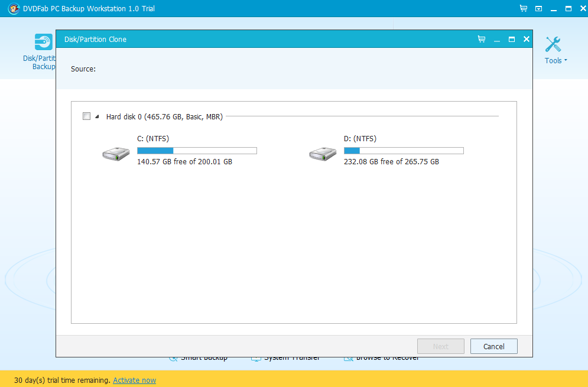Select the C: (NTFS) label

point(153,139)
